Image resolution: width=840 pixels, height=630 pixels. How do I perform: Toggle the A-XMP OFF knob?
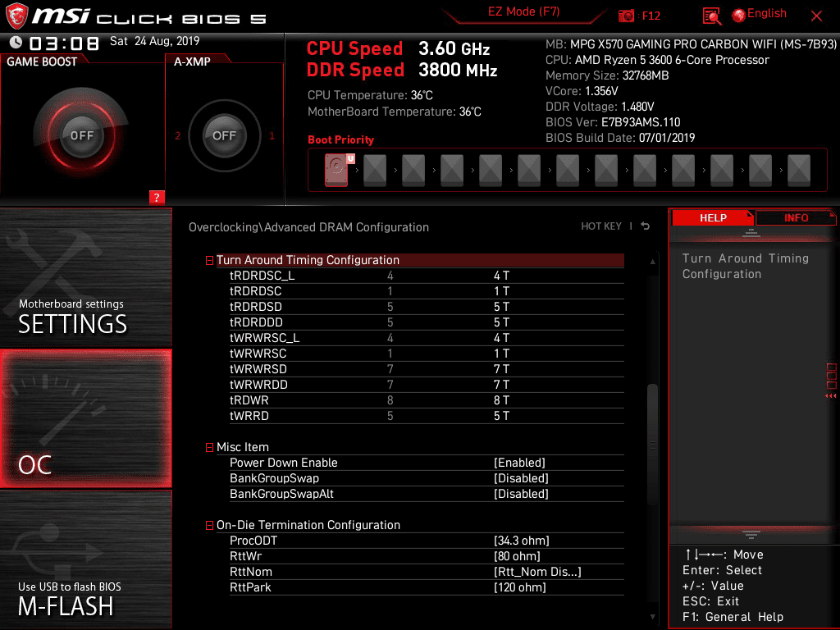coord(224,135)
